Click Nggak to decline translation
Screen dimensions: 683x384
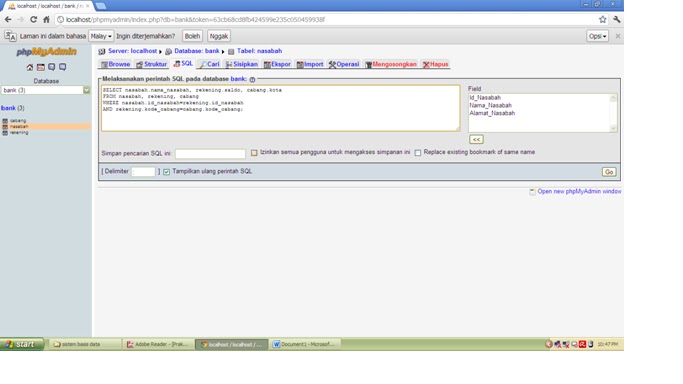click(219, 36)
